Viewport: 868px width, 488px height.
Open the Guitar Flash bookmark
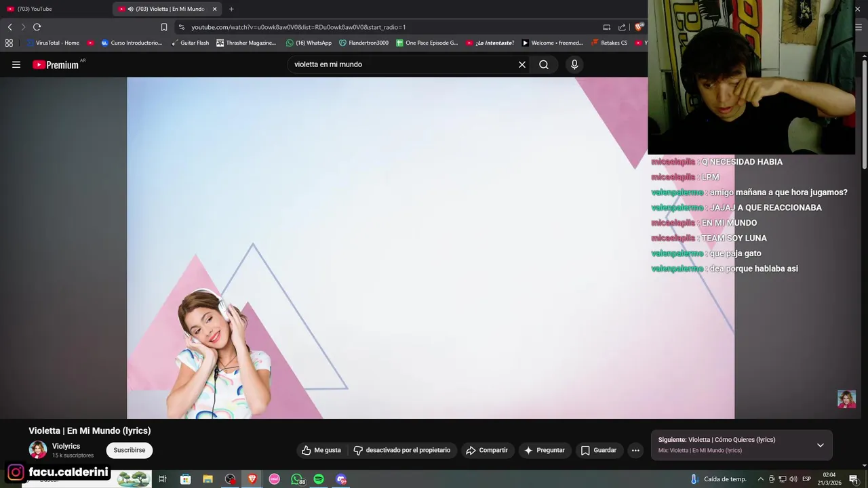point(190,43)
